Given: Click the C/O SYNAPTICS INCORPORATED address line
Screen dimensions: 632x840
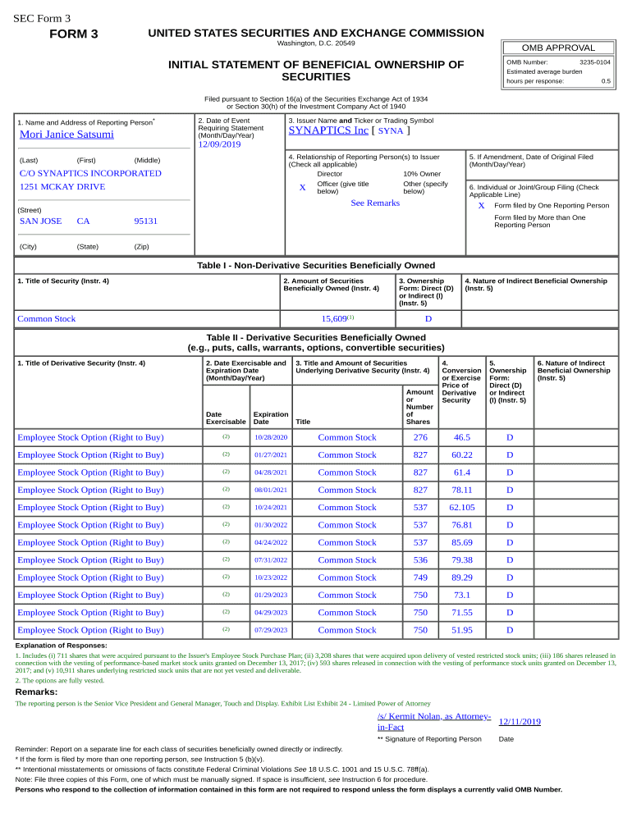Looking at the screenshot, I should (x=90, y=174).
